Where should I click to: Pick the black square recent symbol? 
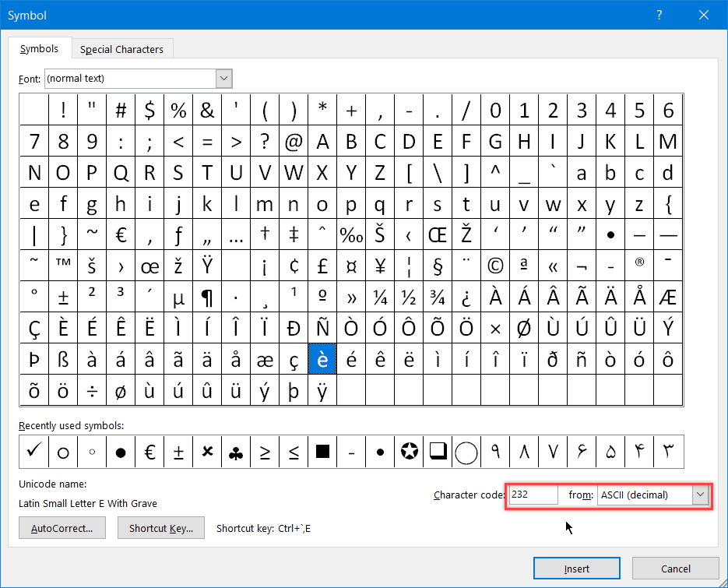click(322, 452)
